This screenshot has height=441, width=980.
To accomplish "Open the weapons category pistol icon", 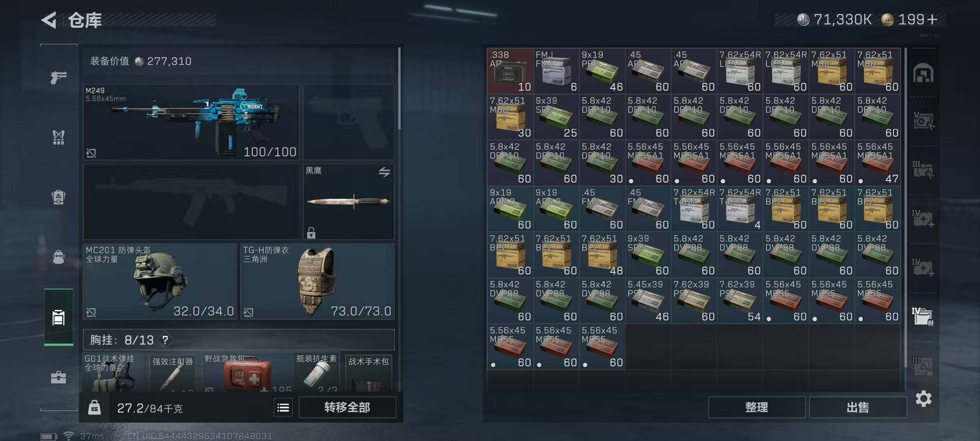I will [58, 77].
